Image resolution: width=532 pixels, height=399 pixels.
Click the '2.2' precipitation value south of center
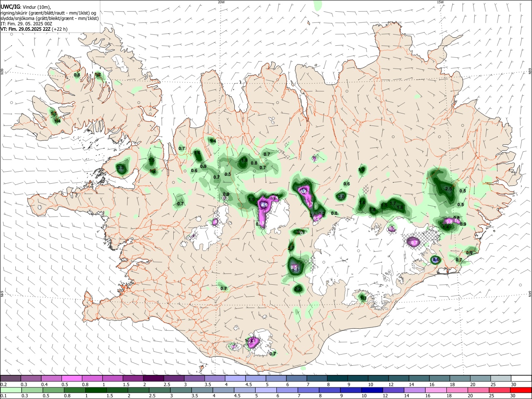pos(298,289)
